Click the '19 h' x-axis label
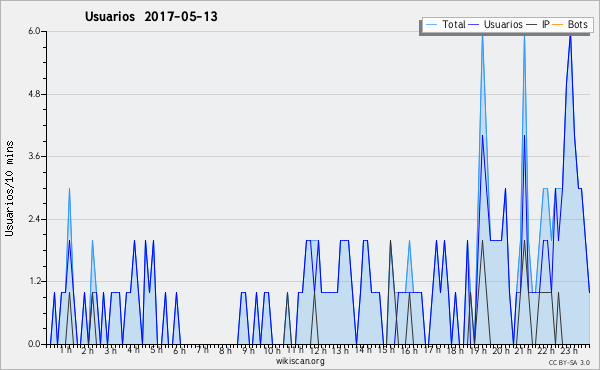 478,351
